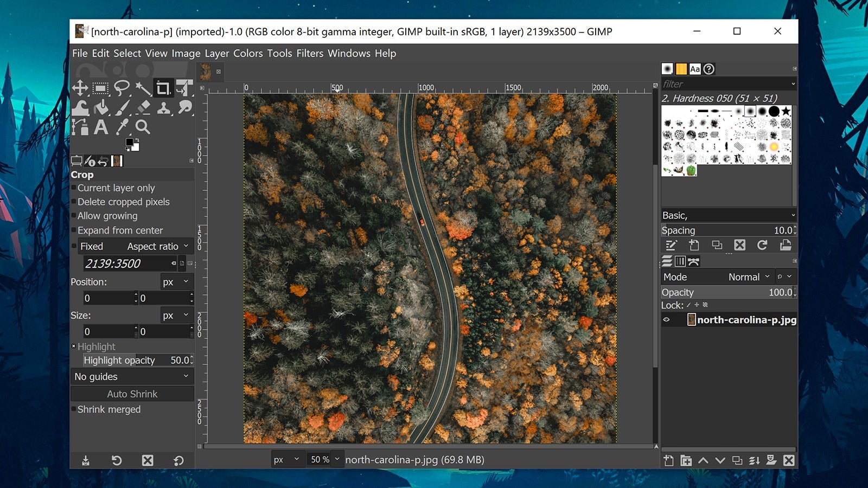This screenshot has height=488, width=868.
Task: Open the brush editor icon below Spacing
Action: pos(672,245)
